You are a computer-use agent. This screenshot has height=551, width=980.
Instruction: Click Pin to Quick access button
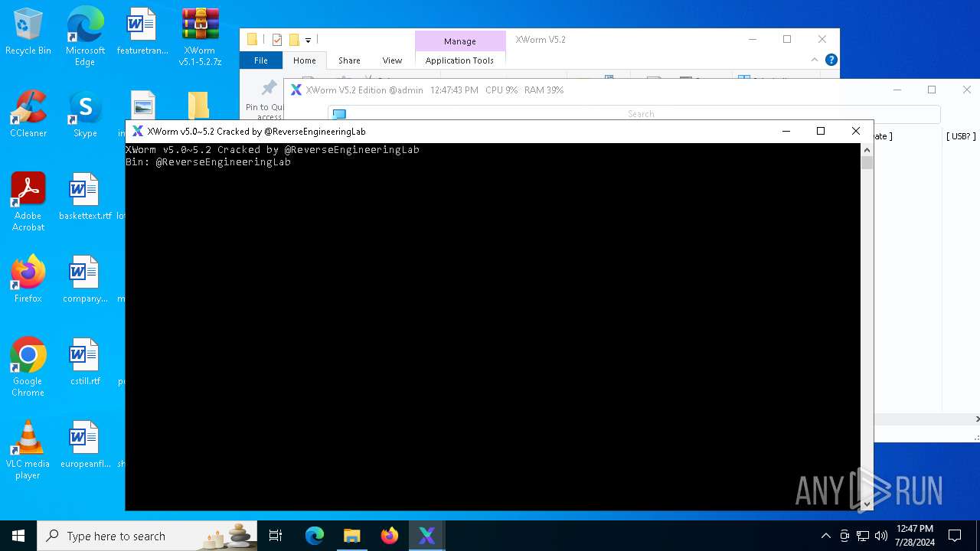(x=265, y=98)
